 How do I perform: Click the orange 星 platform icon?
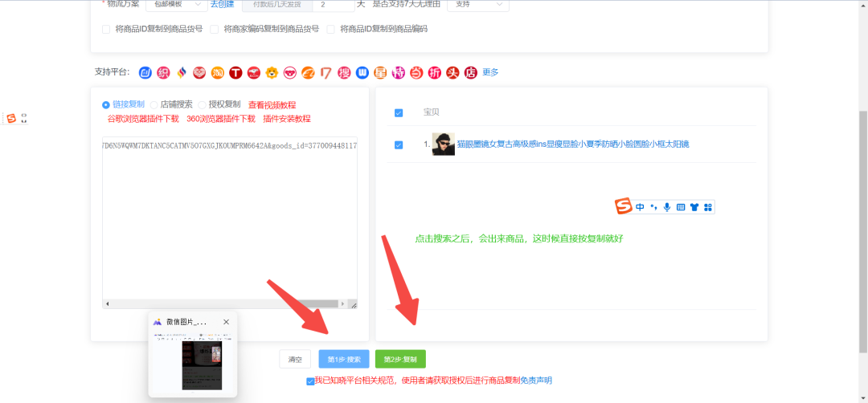(380, 72)
